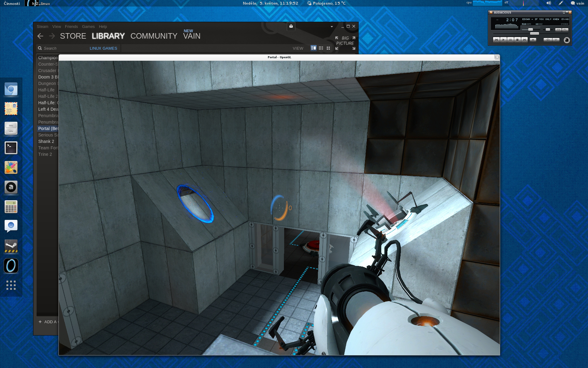Viewport: 588px width, 368px height.
Task: Click the eject button in Audacious
Action: click(533, 40)
